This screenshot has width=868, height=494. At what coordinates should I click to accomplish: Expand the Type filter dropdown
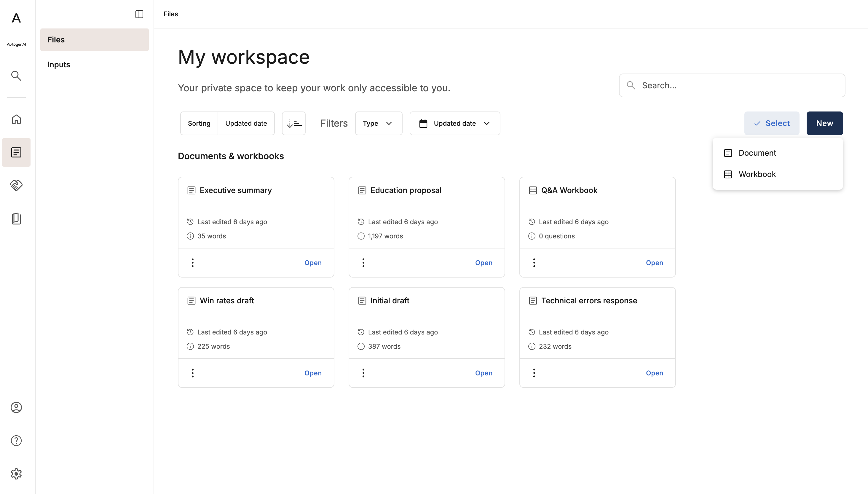click(x=379, y=123)
